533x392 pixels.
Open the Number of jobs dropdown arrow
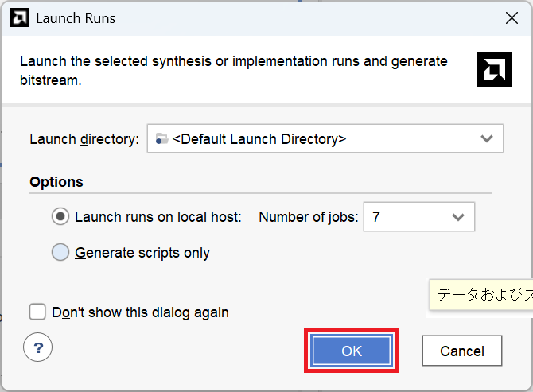pyautogui.click(x=457, y=216)
